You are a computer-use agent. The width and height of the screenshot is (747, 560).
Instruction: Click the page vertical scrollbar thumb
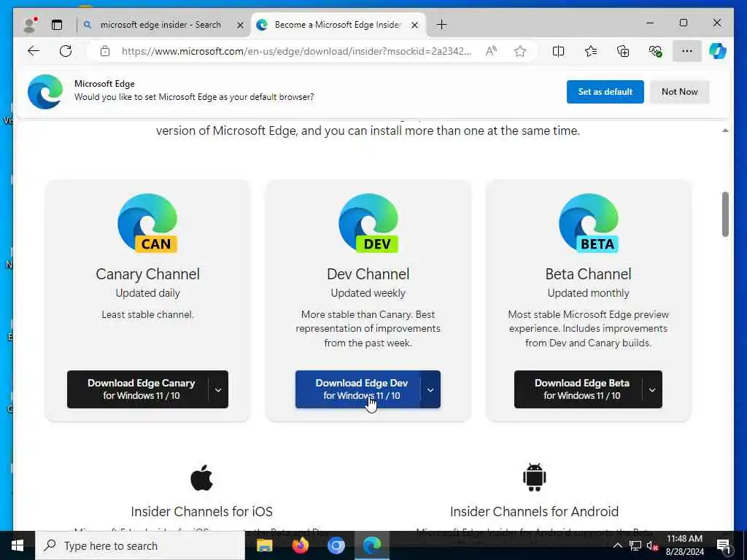(x=725, y=214)
